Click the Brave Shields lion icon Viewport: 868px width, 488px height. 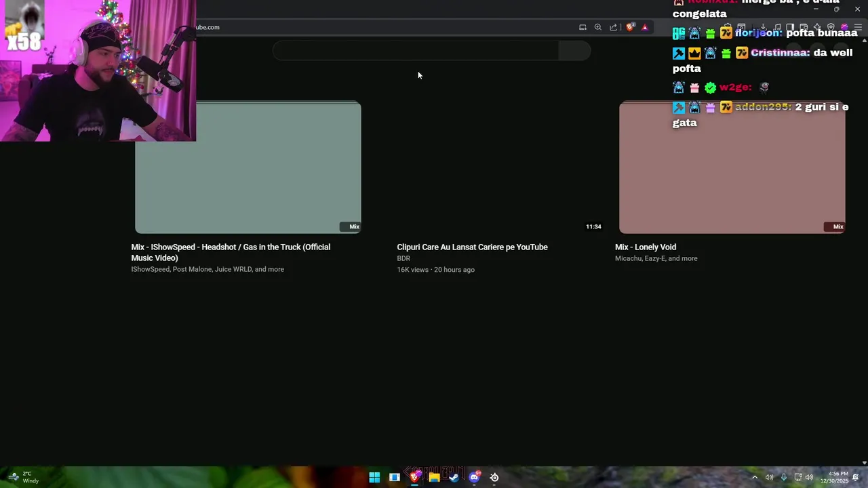(x=630, y=27)
